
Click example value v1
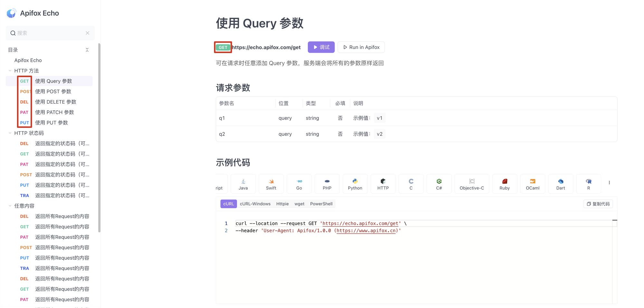point(380,118)
